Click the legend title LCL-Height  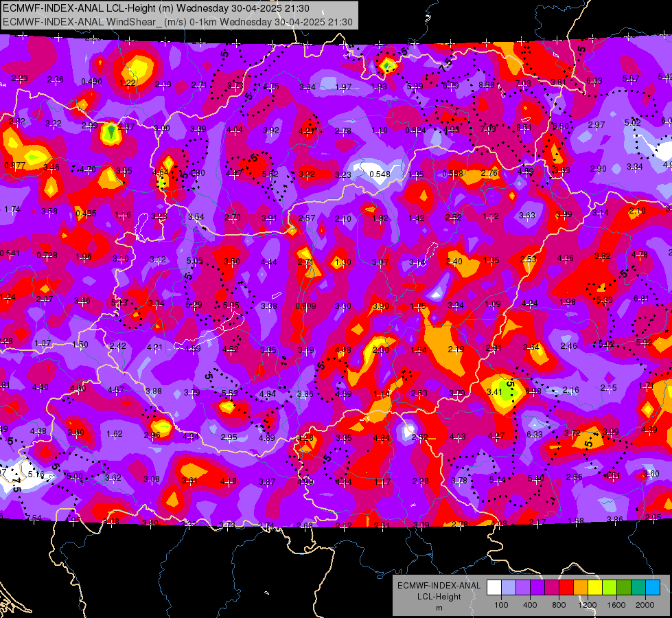[x=439, y=597]
